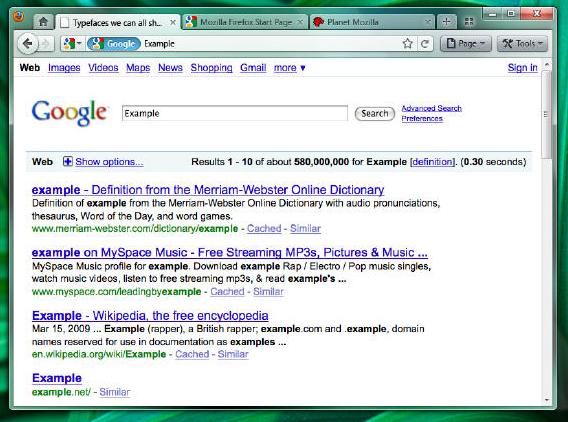Expand the search engine selector dropdown
The height and width of the screenshot is (422, 568).
tap(72, 44)
